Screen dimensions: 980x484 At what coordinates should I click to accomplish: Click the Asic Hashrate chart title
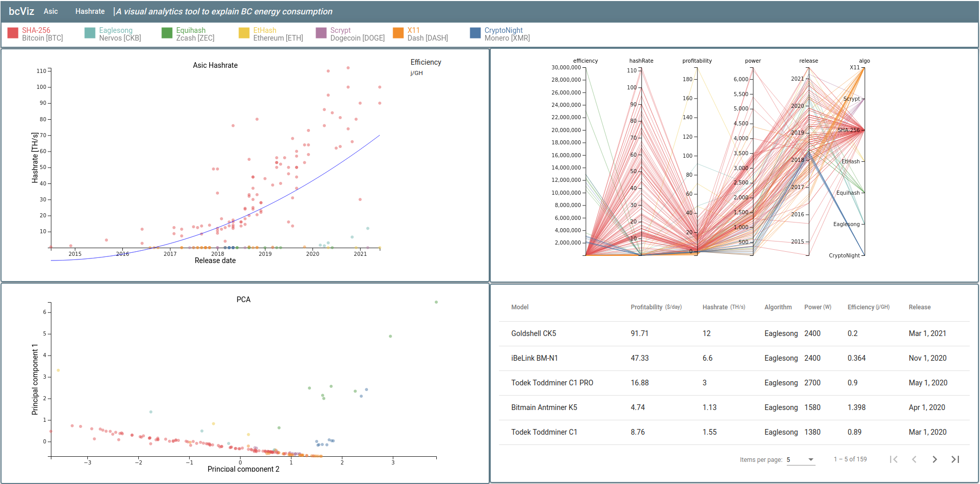coord(215,65)
